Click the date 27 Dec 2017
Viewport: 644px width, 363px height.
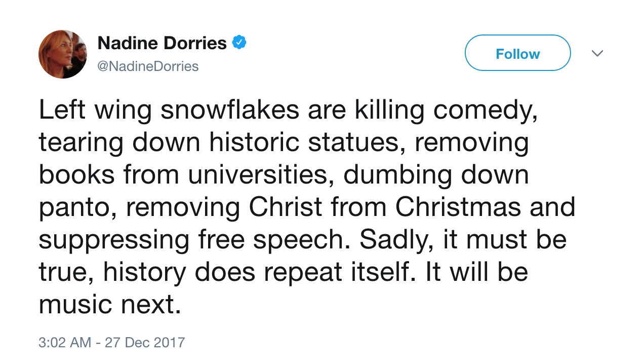(145, 342)
